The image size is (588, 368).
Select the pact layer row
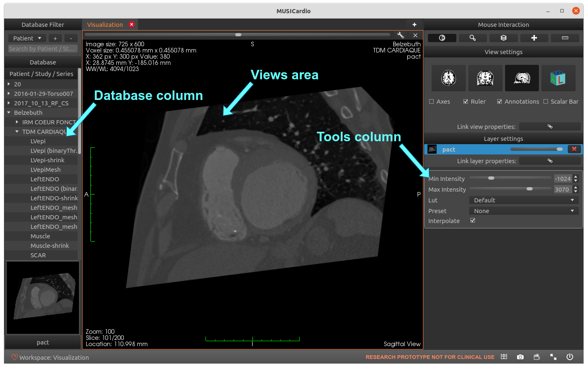pos(503,149)
